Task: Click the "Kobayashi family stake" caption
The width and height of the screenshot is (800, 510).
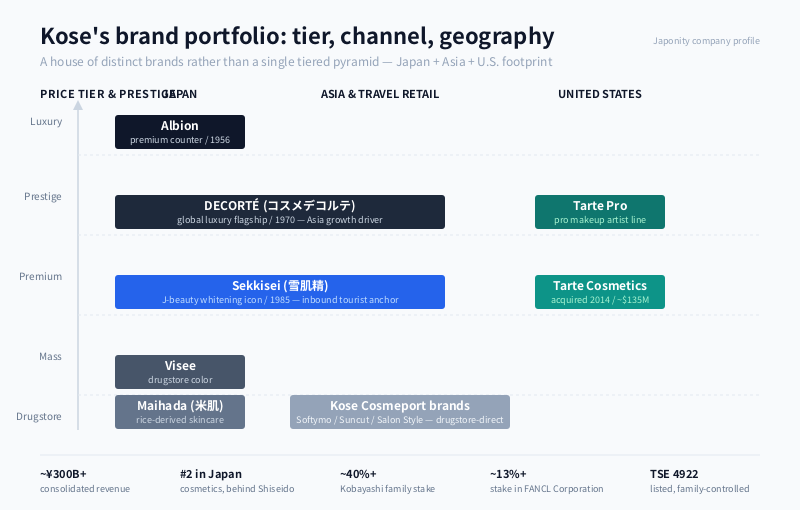Action: [x=388, y=489]
